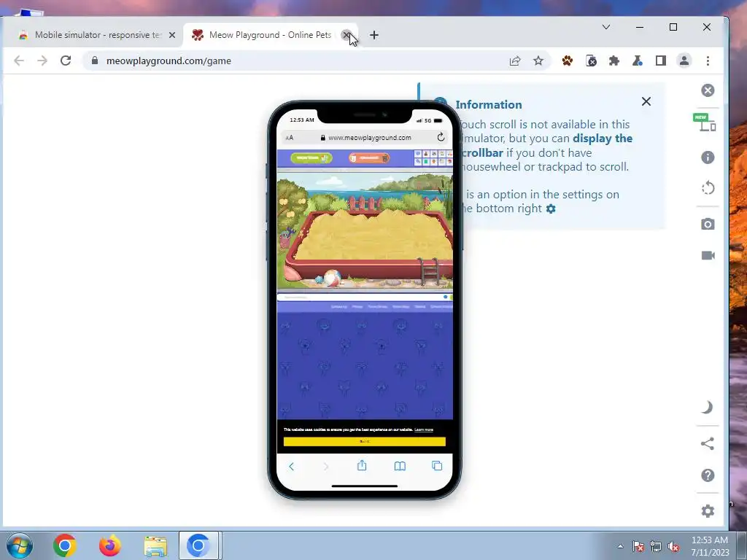This screenshot has height=560, width=747.
Task: Go forward in browser history
Action: pos(42,61)
